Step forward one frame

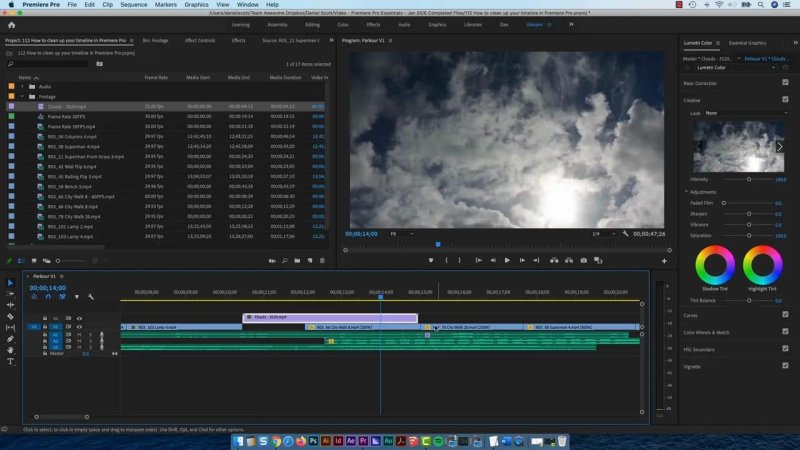click(x=522, y=260)
